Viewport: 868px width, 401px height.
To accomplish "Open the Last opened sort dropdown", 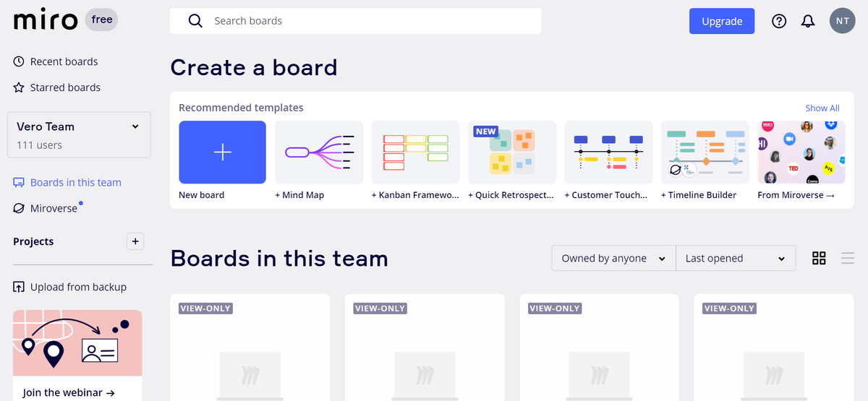I will (x=736, y=258).
